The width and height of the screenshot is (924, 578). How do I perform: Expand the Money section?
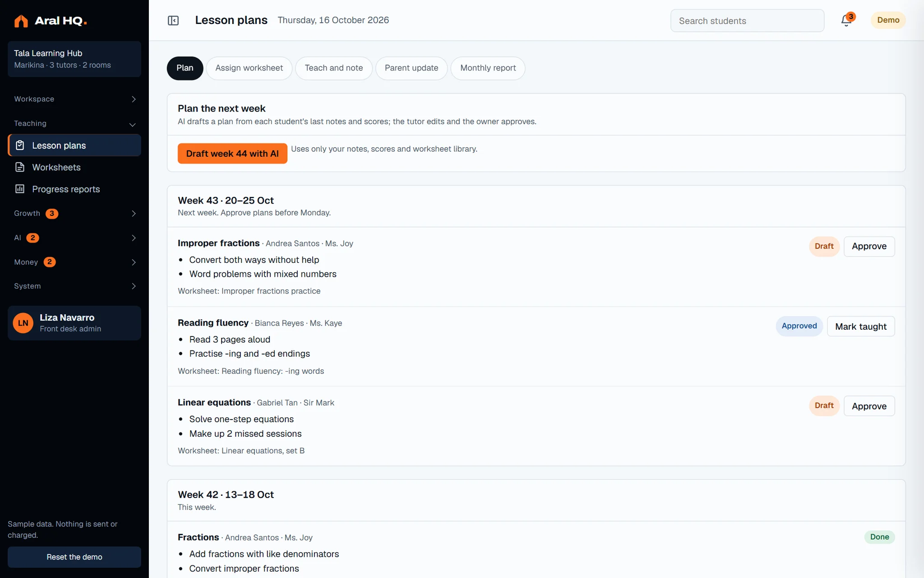pos(74,262)
